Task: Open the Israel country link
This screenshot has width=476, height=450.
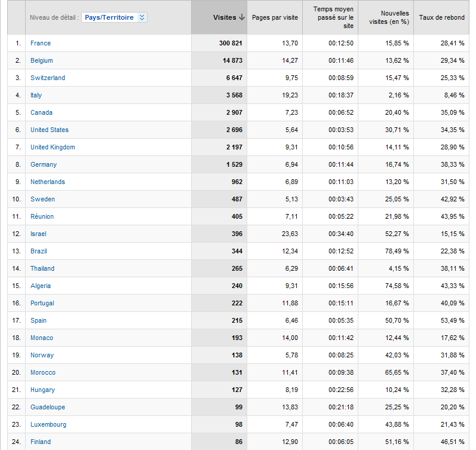Action: [x=38, y=234]
